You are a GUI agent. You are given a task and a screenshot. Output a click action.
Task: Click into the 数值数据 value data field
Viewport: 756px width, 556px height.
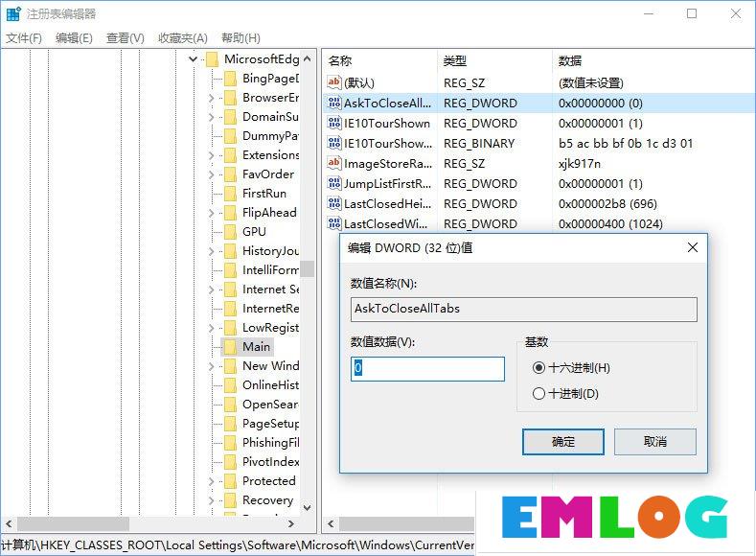(427, 369)
